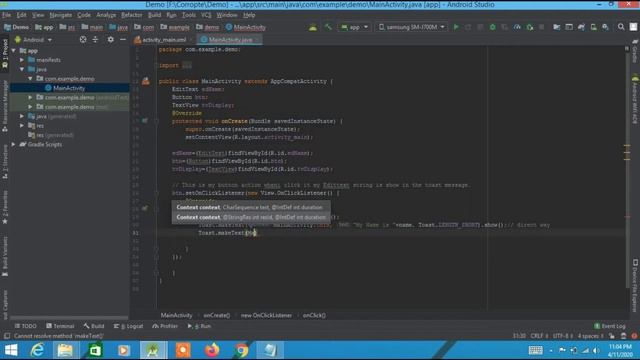Open the Logcat tool window
The image size is (640, 360).
129,326
